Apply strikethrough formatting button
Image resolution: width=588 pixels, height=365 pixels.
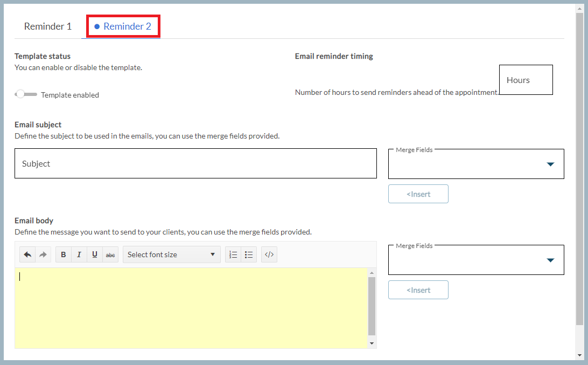coord(110,254)
